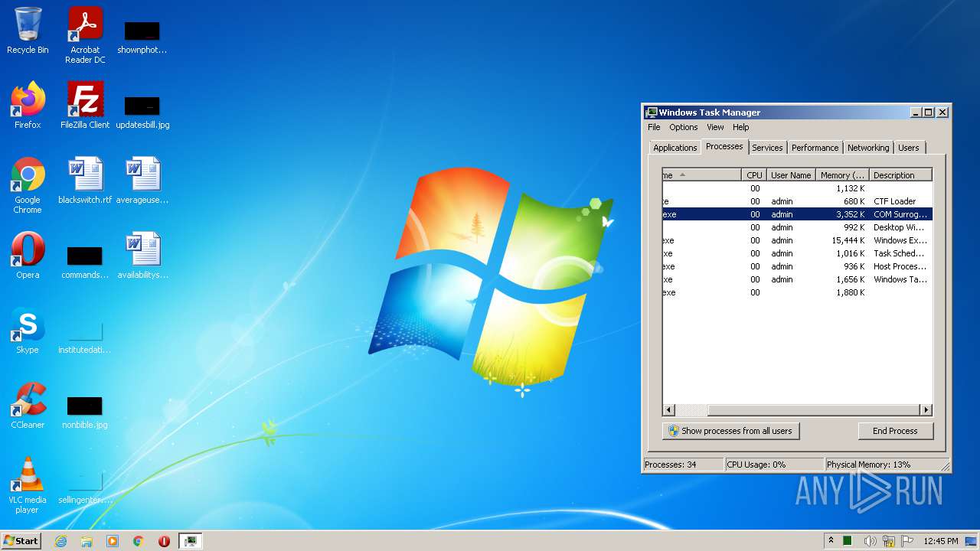Open the Start menu

tap(21, 541)
